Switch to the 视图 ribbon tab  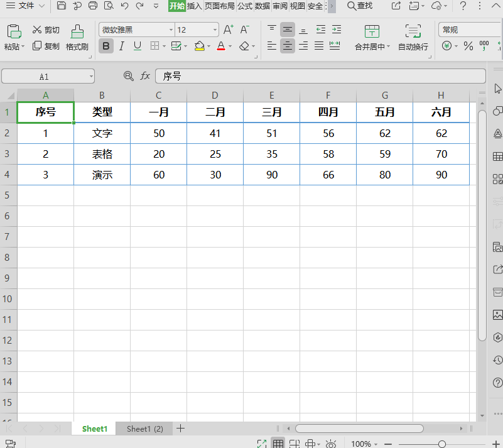[x=298, y=6]
